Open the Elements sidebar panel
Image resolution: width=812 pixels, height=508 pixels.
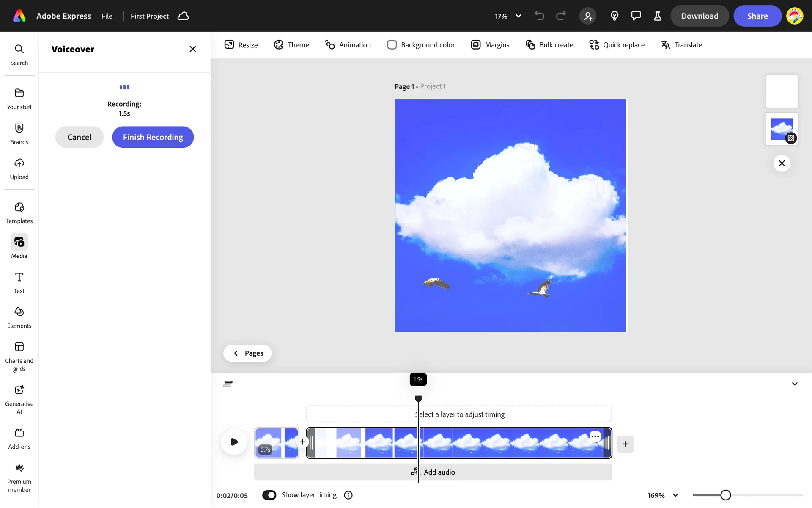pyautogui.click(x=19, y=317)
